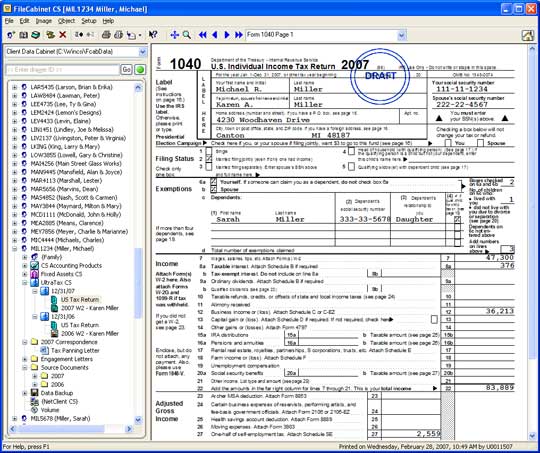Click the document view's scroll up arrow

click(x=532, y=48)
